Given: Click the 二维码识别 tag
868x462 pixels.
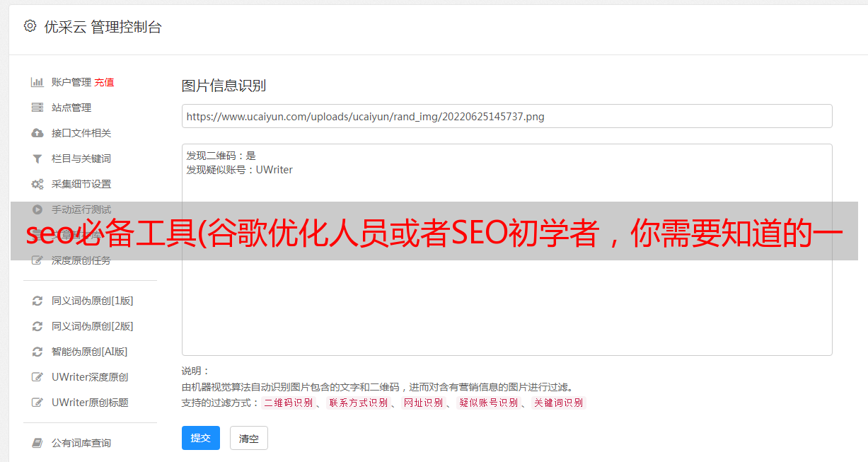Looking at the screenshot, I should pos(288,403).
